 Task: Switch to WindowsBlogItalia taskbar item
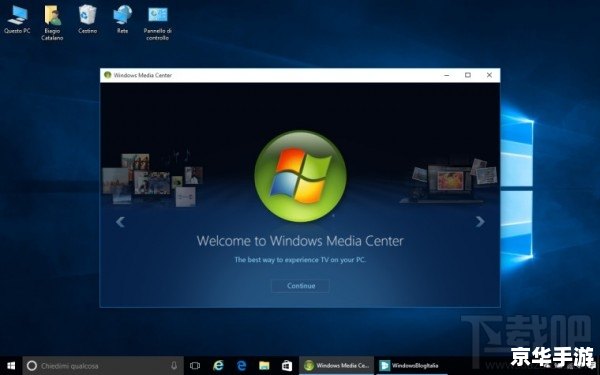click(x=411, y=366)
